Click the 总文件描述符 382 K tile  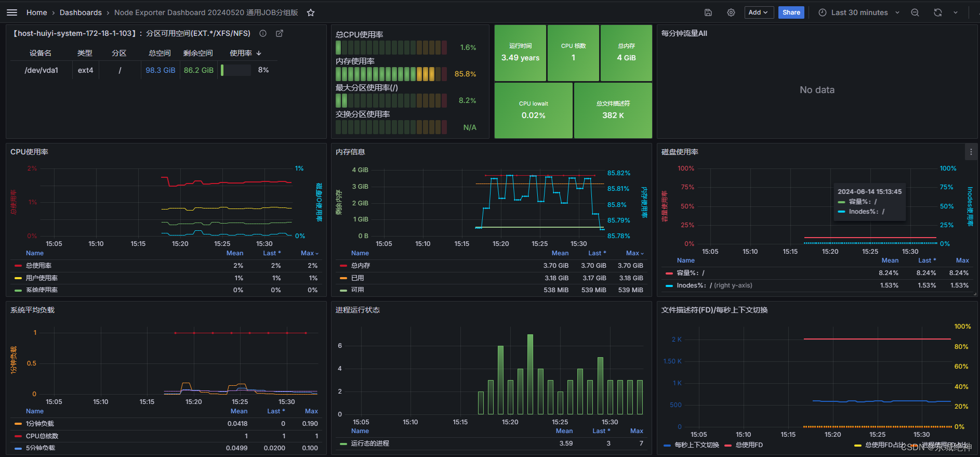613,110
